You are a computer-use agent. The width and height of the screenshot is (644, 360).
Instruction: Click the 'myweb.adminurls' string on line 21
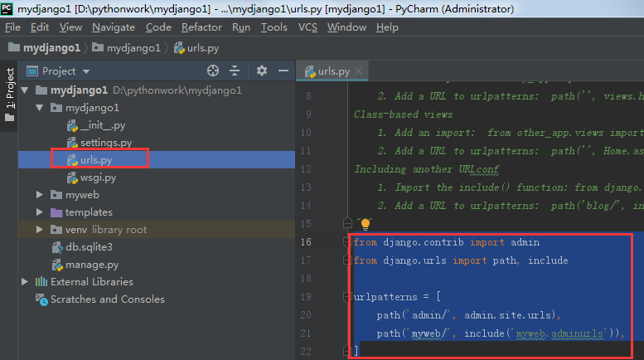(559, 333)
